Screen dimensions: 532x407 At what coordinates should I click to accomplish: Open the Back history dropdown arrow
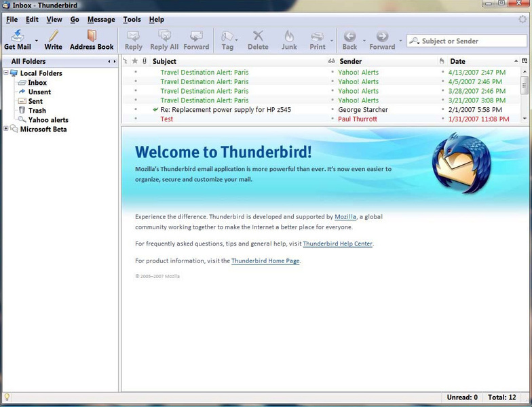(x=364, y=41)
